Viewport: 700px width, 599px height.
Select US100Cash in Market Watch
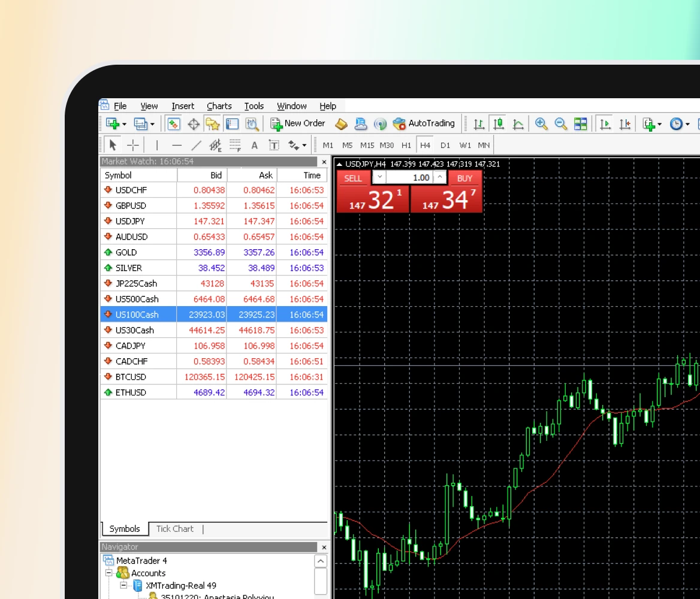(138, 314)
